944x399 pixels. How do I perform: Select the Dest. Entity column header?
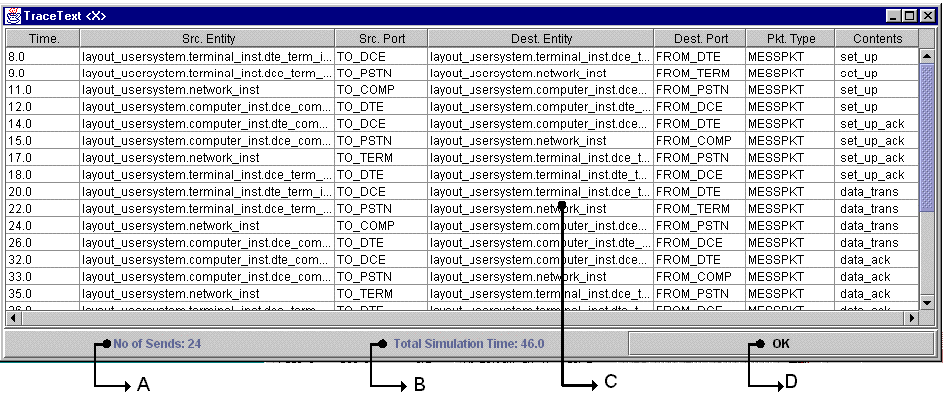[541, 39]
